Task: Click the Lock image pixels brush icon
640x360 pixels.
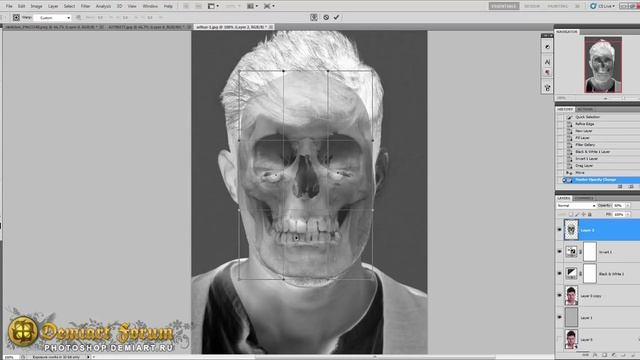Action: [x=577, y=214]
